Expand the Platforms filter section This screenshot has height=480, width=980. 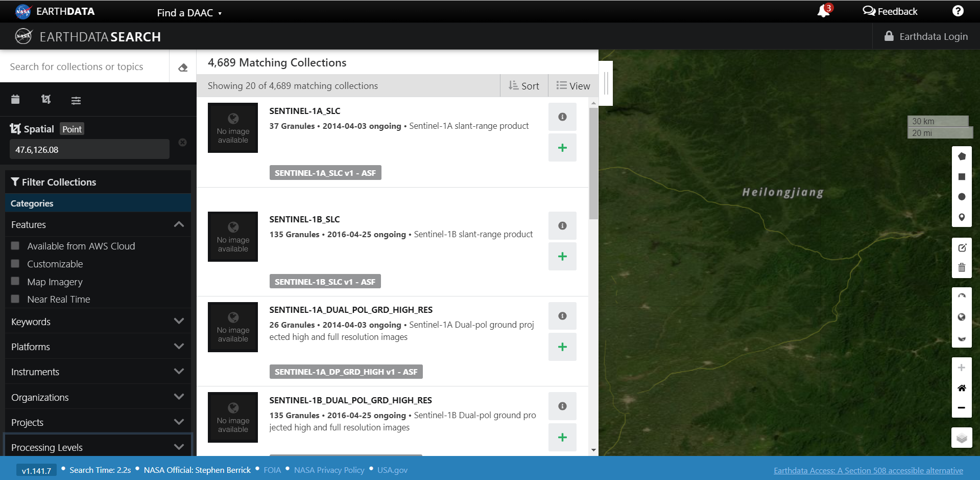[x=98, y=347]
